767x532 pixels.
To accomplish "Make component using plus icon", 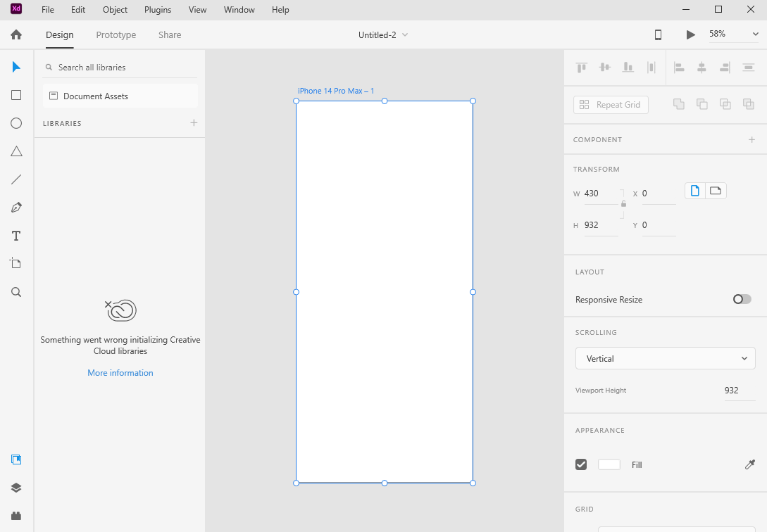I will pyautogui.click(x=752, y=140).
